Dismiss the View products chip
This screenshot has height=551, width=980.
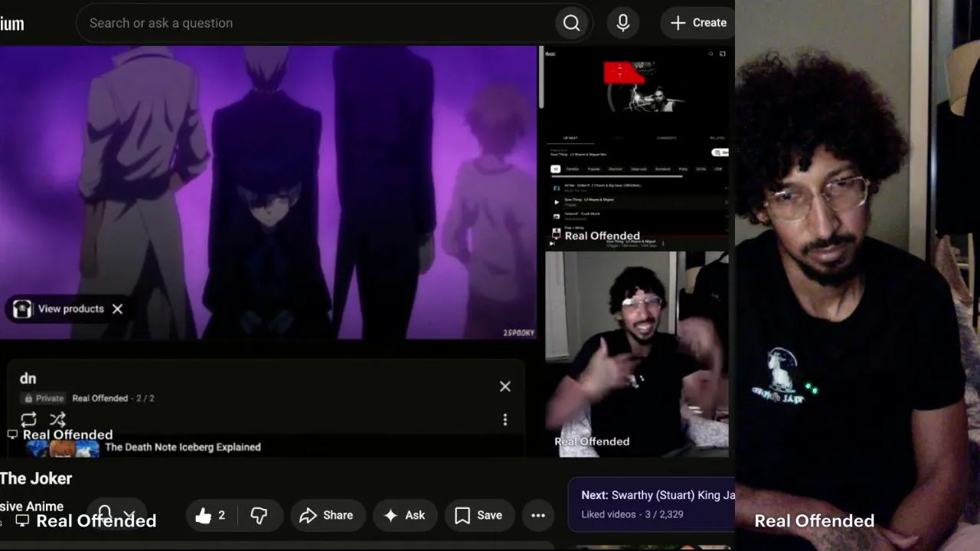[117, 309]
